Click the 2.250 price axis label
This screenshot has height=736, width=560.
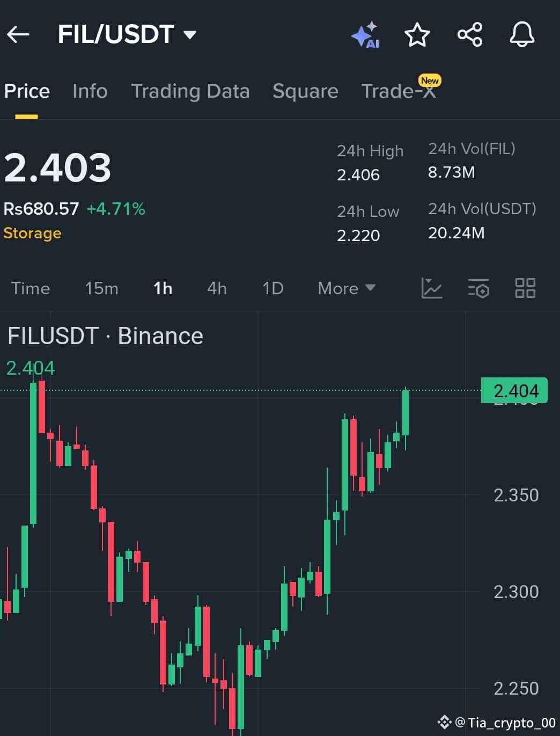point(516,688)
